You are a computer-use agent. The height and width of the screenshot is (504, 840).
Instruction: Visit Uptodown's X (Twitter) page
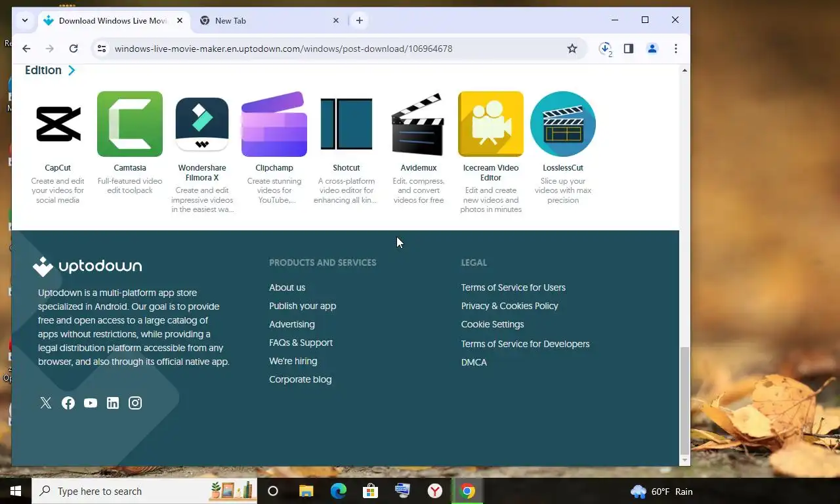[x=46, y=403]
